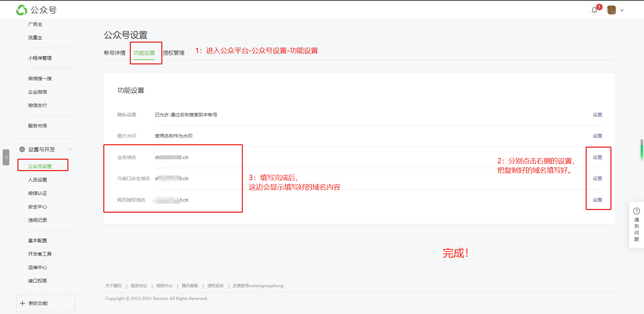Open the notification bell

point(594,10)
